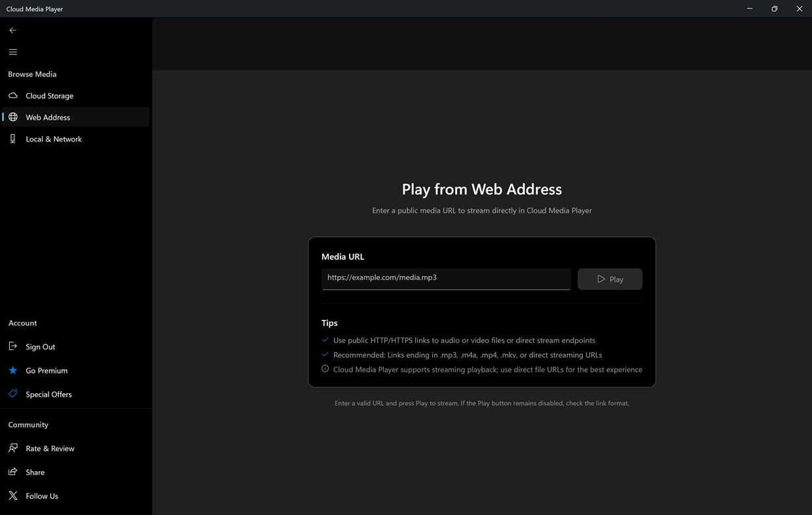Viewport: 812px width, 515px height.
Task: Open Special Offers via tag icon
Action: (x=12, y=394)
